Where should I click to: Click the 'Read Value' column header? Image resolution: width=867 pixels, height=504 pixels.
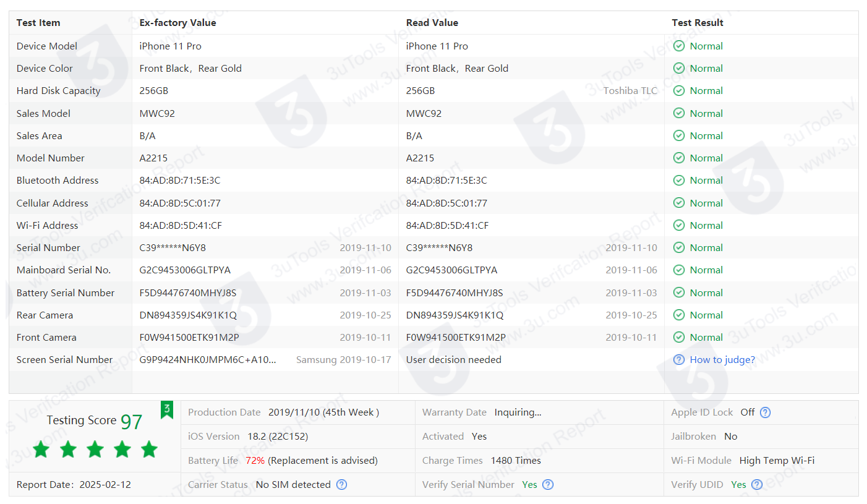pos(432,23)
